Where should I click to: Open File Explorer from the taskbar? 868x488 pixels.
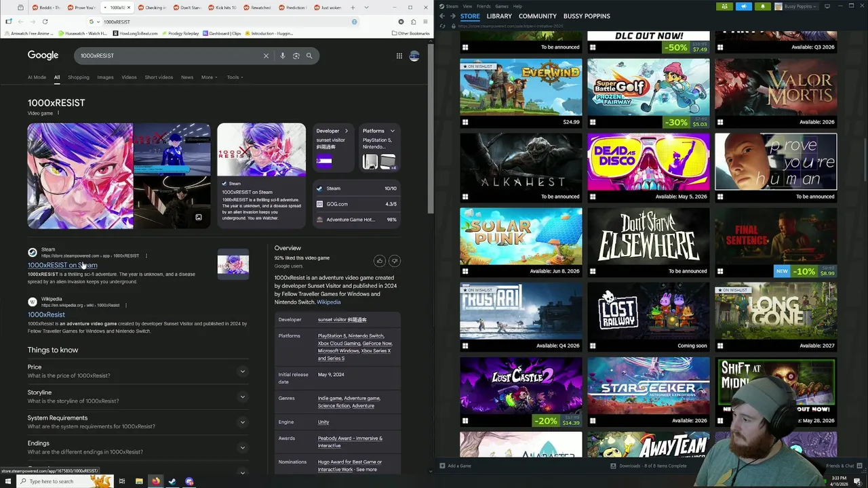(138, 481)
